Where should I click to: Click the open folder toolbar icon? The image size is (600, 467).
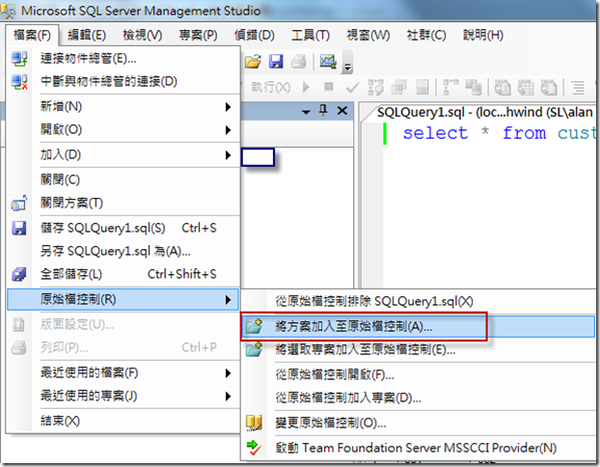pyautogui.click(x=253, y=61)
